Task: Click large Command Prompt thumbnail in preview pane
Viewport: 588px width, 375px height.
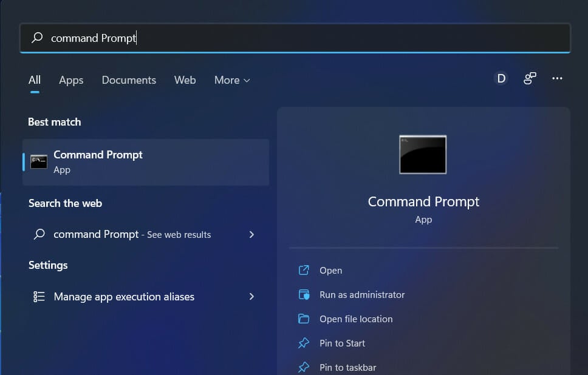Action: (x=423, y=155)
